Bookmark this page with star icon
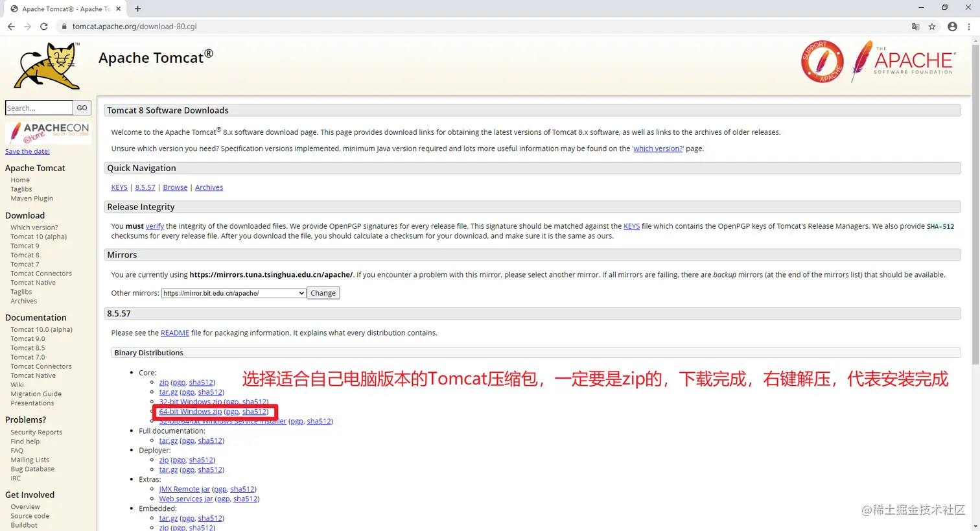This screenshot has height=531, width=980. [932, 27]
